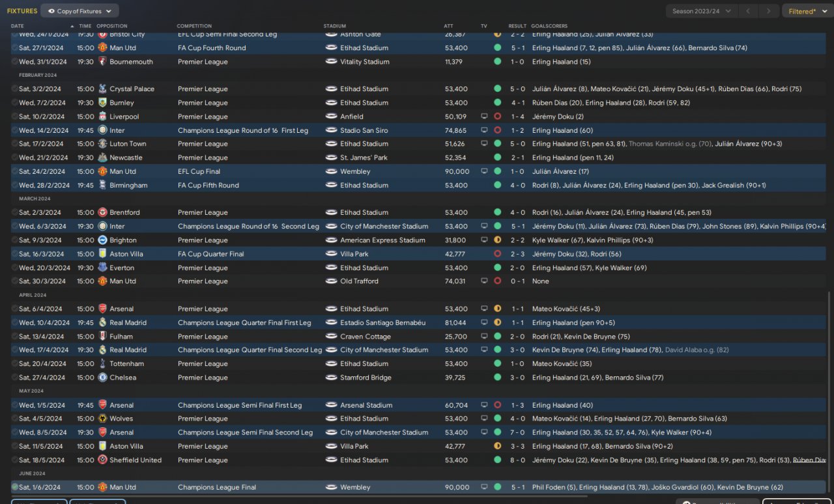The width and height of the screenshot is (834, 504).
Task: Toggle the green tick for Sat, 1/6/2024 fixture
Action: tap(15, 487)
